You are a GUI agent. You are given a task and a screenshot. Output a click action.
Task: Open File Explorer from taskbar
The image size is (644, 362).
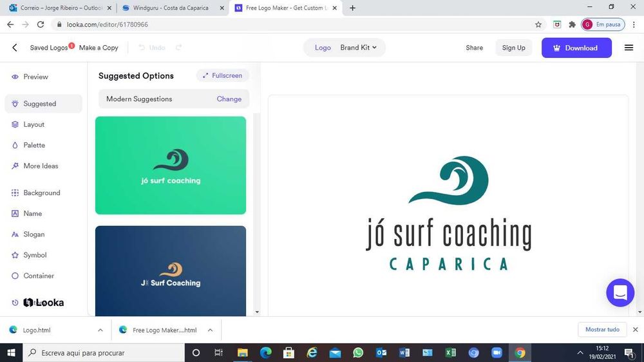(242, 352)
